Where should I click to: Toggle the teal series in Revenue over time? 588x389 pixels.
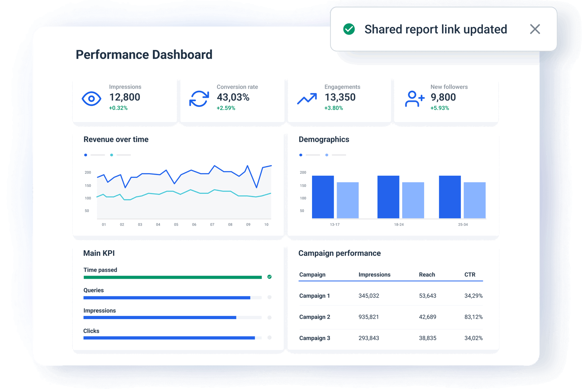click(111, 155)
